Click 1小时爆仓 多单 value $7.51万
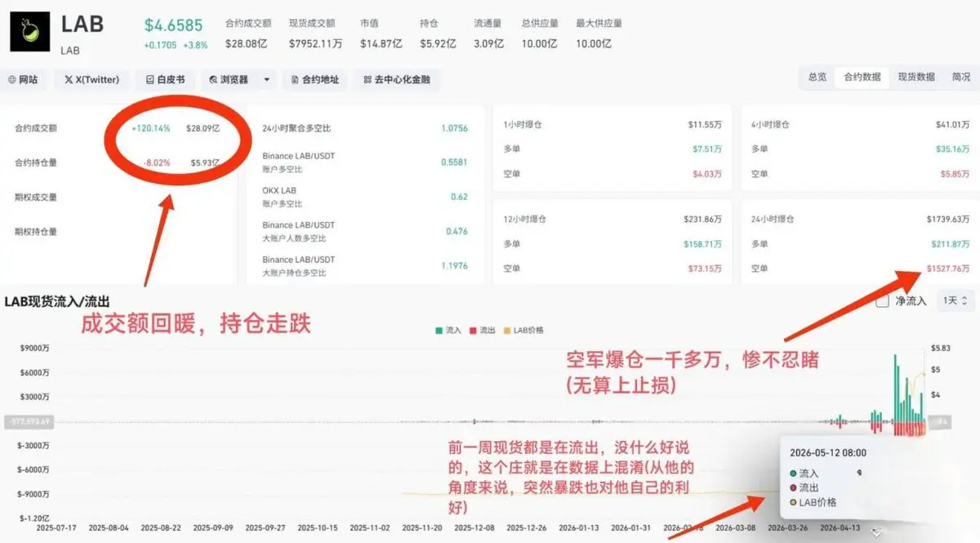 [706, 149]
